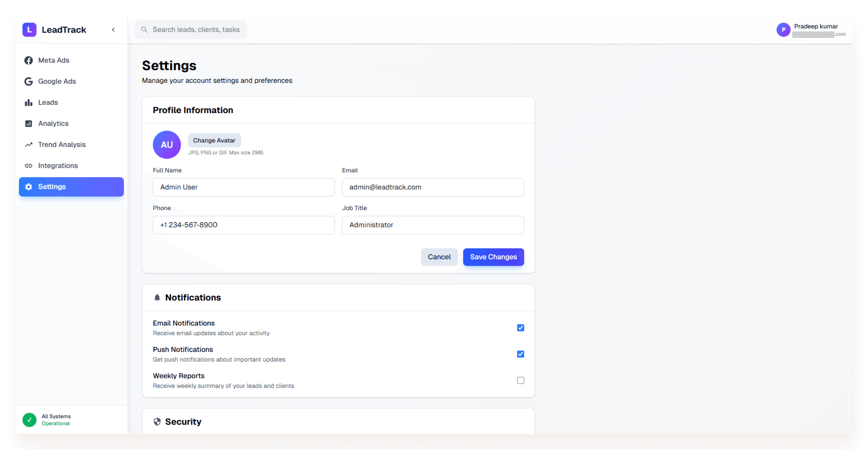Focus the search leads, clients, tasks field

[x=191, y=30]
